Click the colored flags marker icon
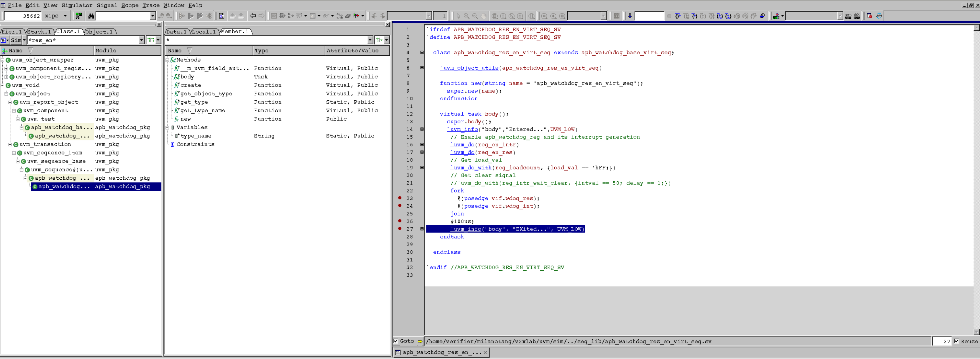The image size is (980, 359). [x=356, y=16]
